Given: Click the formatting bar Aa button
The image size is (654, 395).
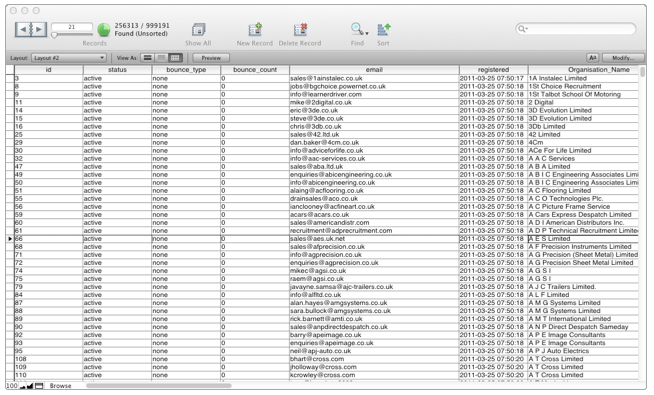Looking at the screenshot, I should click(x=593, y=58).
